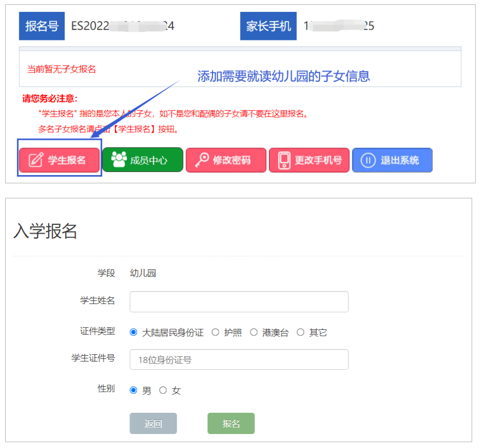Choose the 护照 radio option

click(216, 333)
